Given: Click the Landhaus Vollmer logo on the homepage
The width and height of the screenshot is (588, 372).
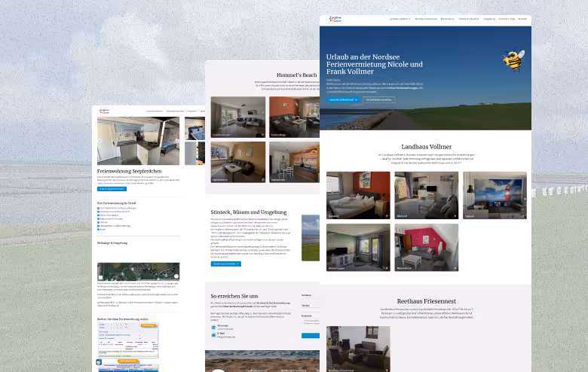Looking at the screenshot, I should (335, 19).
